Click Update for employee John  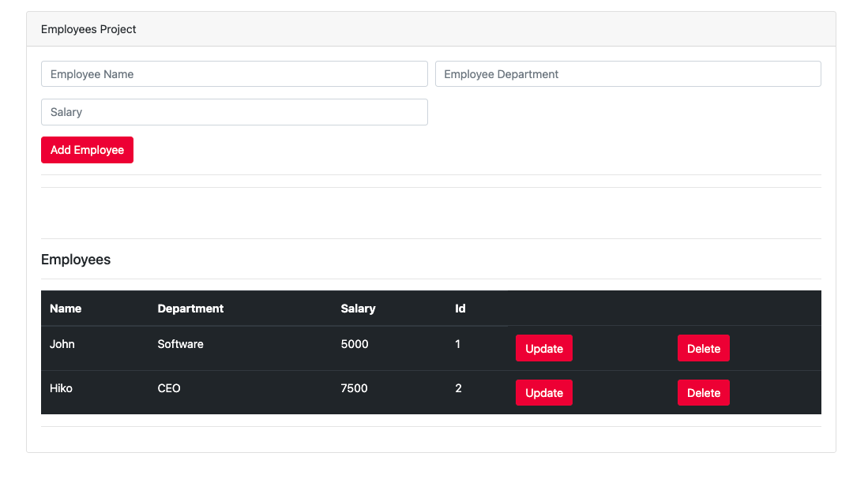click(x=543, y=347)
